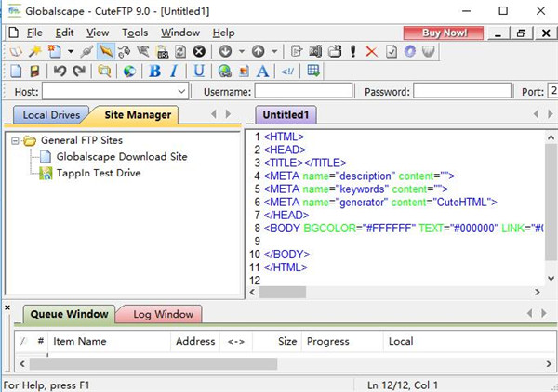Click the Bold formatting icon
This screenshot has width=558, height=392.
tap(154, 71)
